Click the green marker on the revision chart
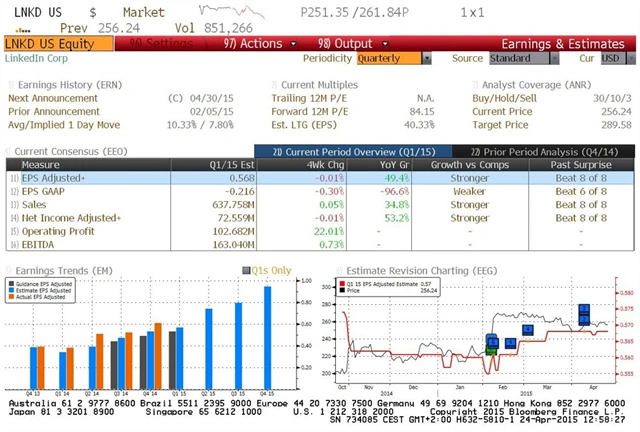Viewport: 640px width, 432px height. (x=491, y=349)
